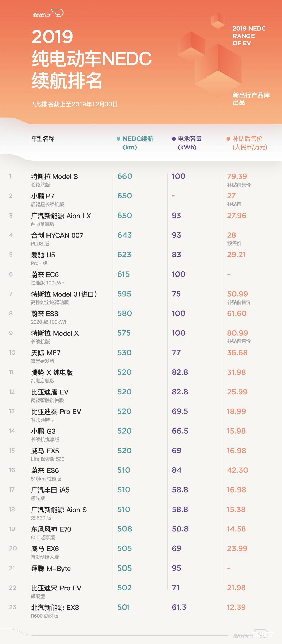Click the 广汽新能源 Aion LX model name
The height and width of the screenshot is (644, 282).
point(61,216)
